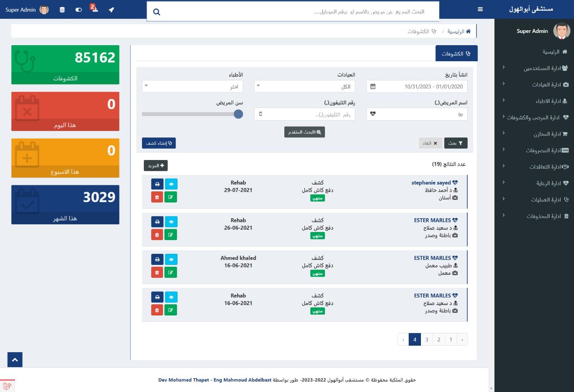Click the إنشاء كشف button
This screenshot has height=392, width=574.
(159, 143)
